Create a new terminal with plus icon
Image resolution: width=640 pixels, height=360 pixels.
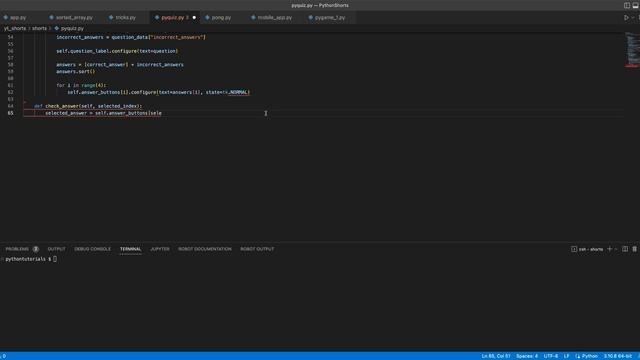[609, 249]
